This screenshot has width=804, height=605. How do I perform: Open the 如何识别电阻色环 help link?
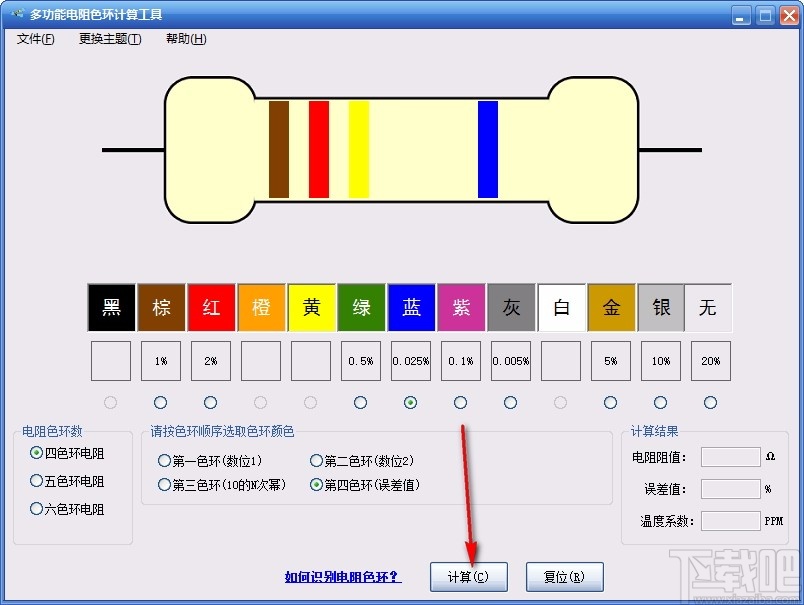click(x=344, y=577)
